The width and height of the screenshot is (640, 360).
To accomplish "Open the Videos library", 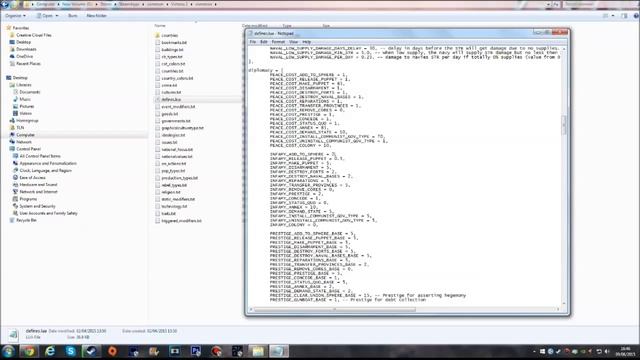I will 25,113.
